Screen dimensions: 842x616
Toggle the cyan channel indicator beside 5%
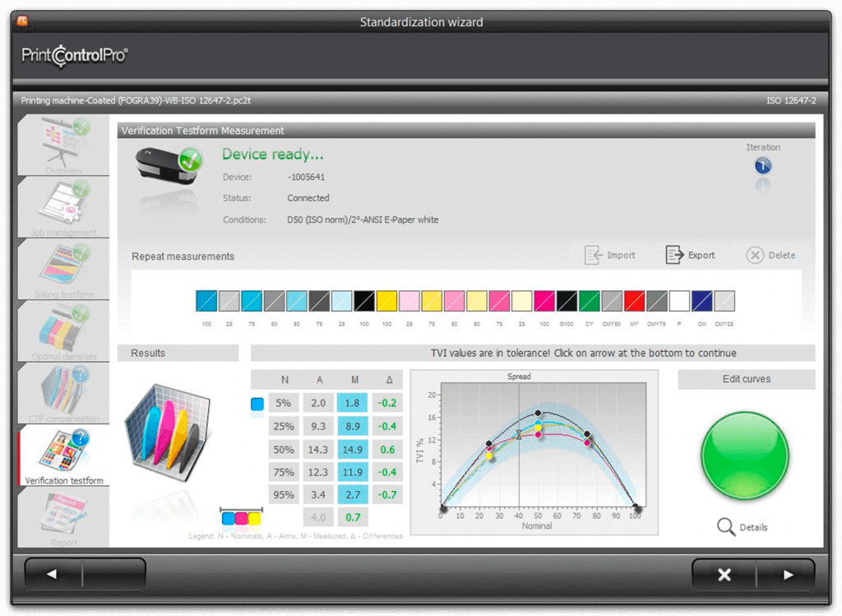pos(257,404)
